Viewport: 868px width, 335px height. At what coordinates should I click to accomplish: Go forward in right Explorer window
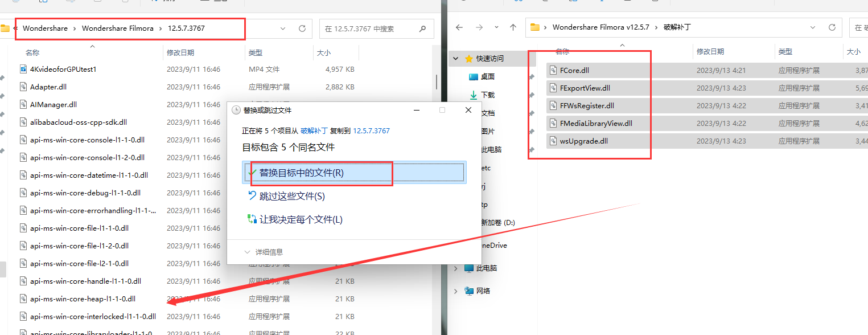click(479, 27)
